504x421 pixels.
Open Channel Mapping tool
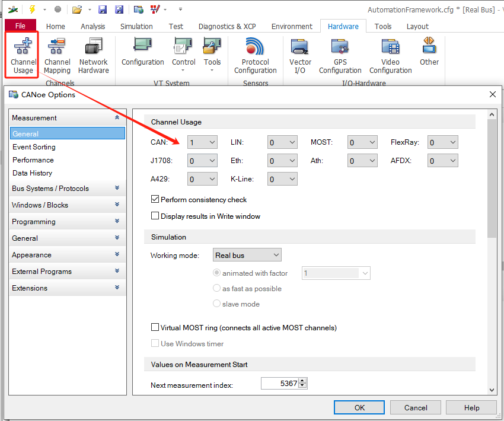tap(57, 55)
